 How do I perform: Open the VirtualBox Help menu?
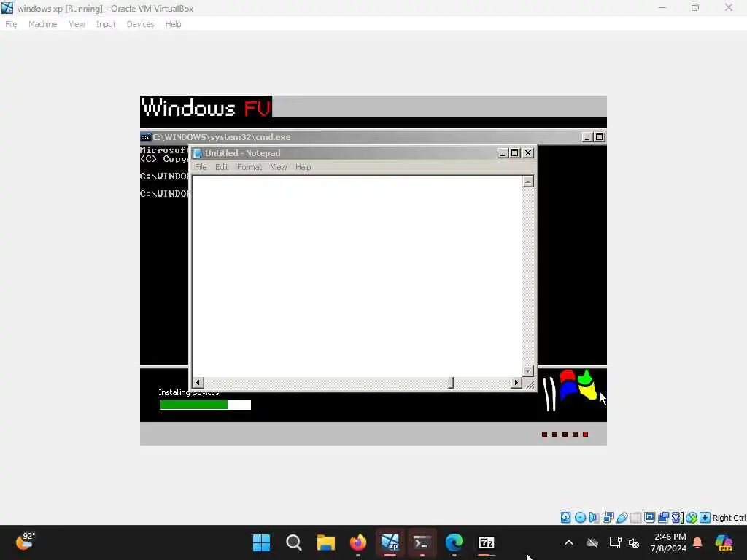click(173, 24)
